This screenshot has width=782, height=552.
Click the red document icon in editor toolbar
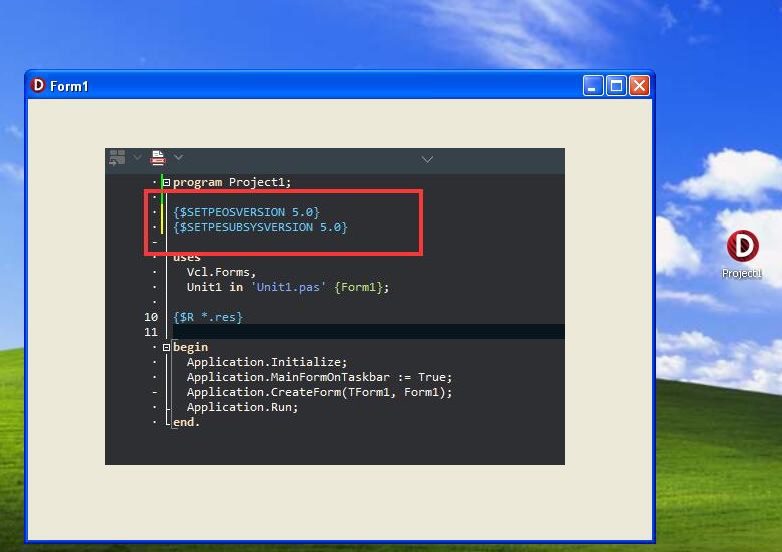(158, 158)
